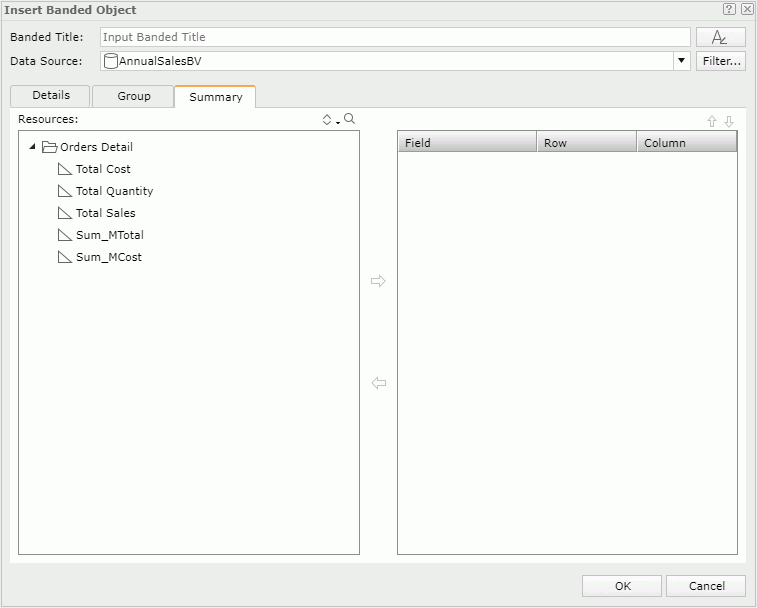Click the search resources magnifier icon
The width and height of the screenshot is (757, 608).
pyautogui.click(x=349, y=119)
